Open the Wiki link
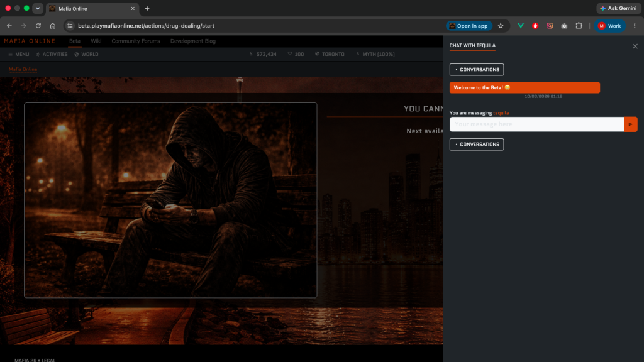 pyautogui.click(x=96, y=41)
